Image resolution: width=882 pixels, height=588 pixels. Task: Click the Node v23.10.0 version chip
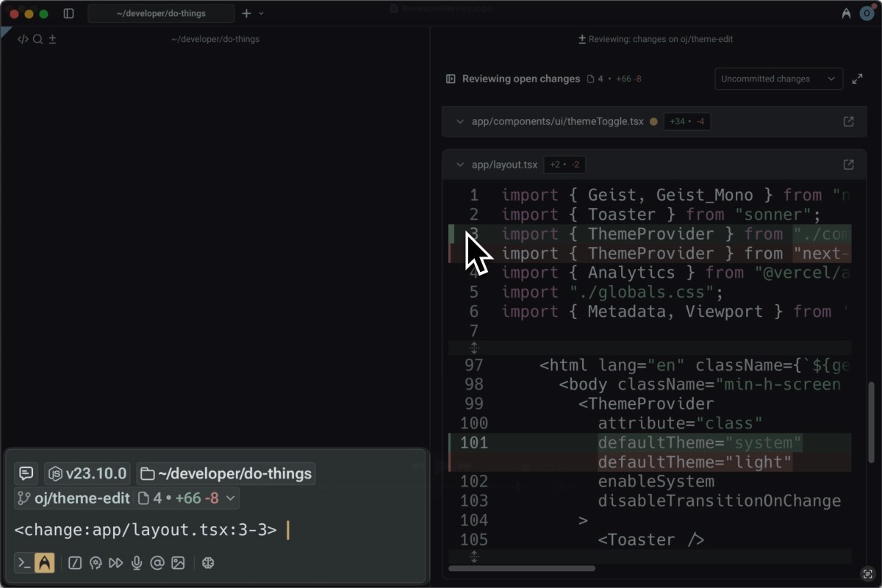(x=88, y=473)
